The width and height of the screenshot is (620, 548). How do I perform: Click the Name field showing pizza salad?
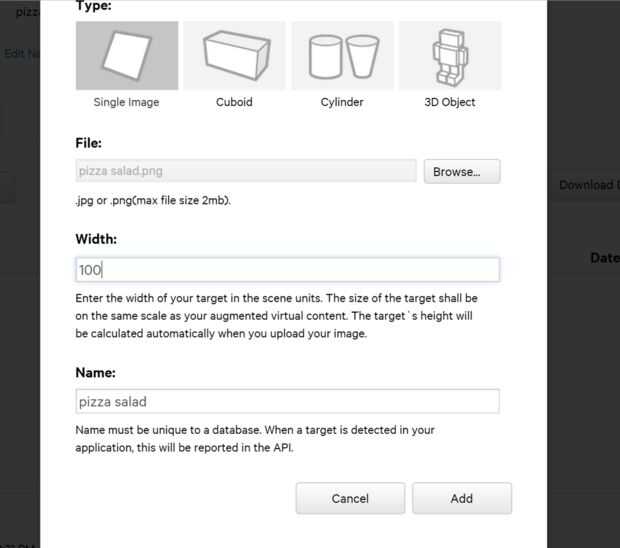287,402
